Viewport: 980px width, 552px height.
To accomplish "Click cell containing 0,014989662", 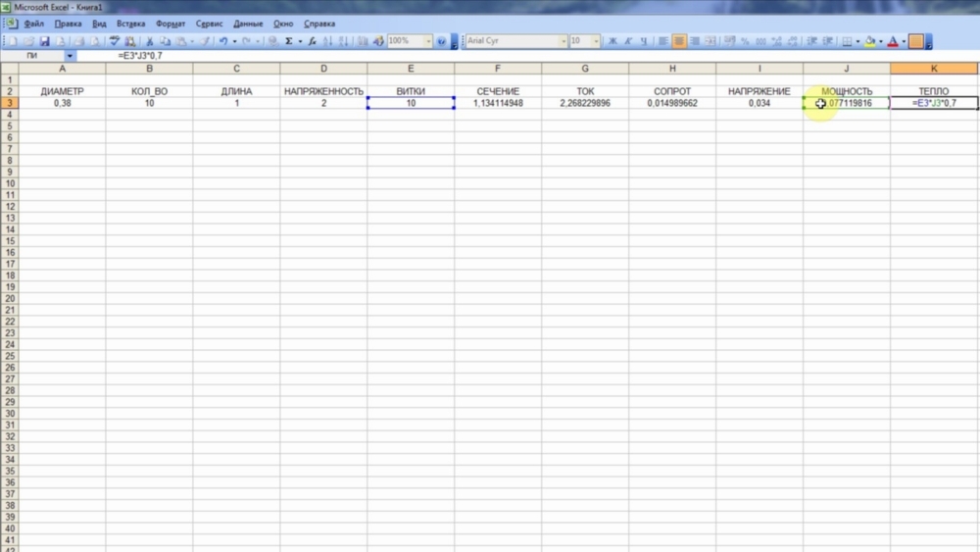I will [672, 103].
